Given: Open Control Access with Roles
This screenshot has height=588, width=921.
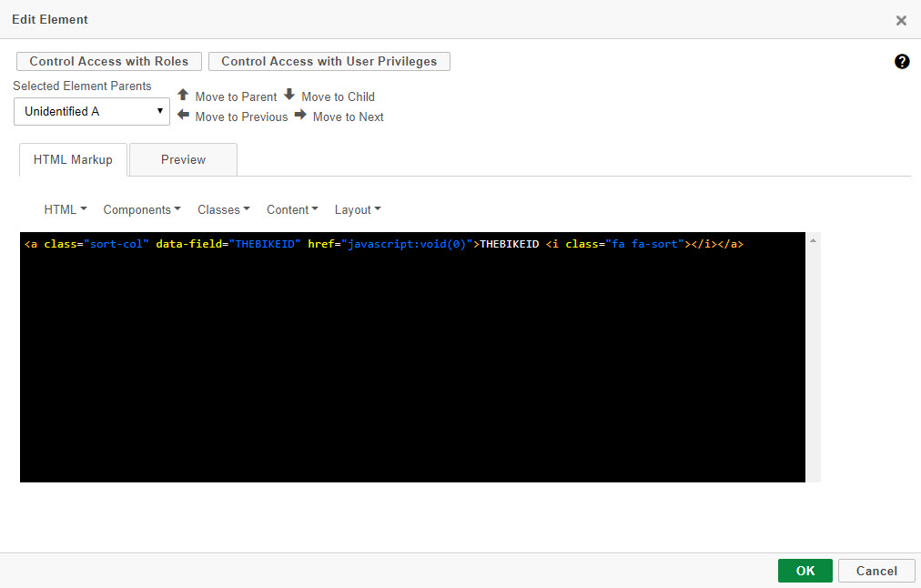Looking at the screenshot, I should click(109, 61).
